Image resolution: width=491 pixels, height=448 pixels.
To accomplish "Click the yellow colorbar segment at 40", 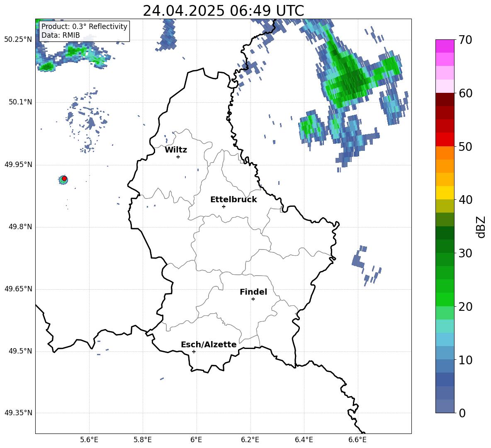I will click(x=445, y=193).
